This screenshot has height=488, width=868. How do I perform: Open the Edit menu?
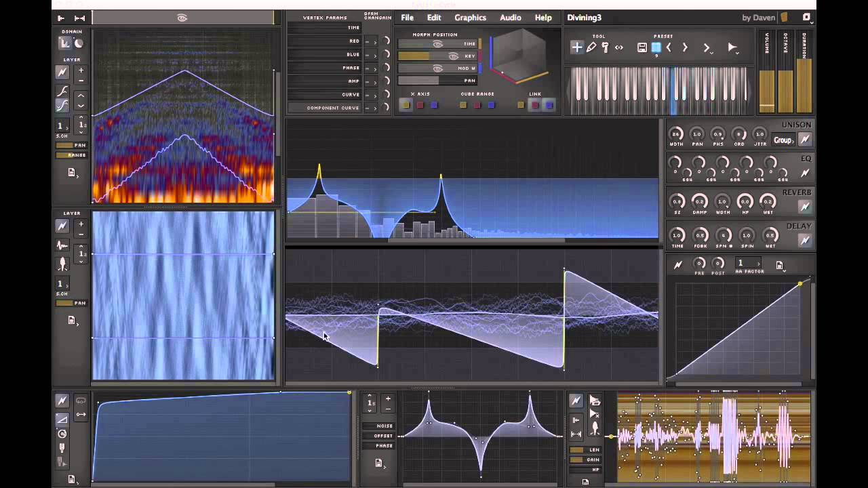coord(434,18)
